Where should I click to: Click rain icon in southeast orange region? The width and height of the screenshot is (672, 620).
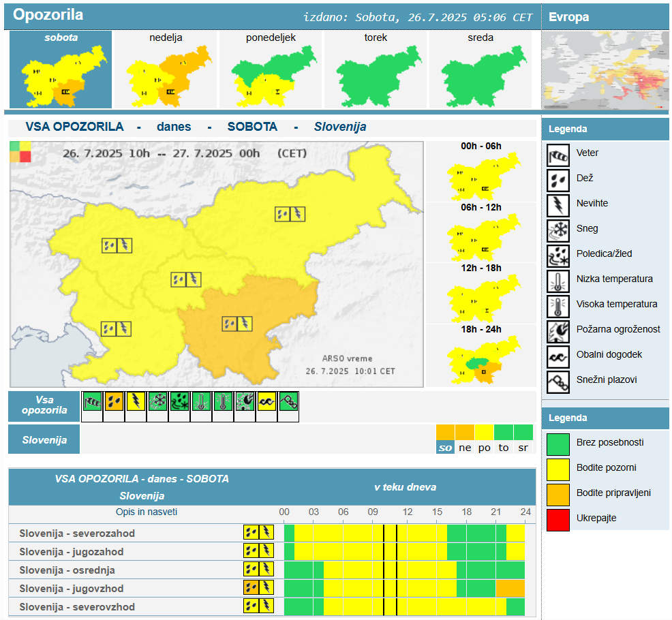click(230, 324)
